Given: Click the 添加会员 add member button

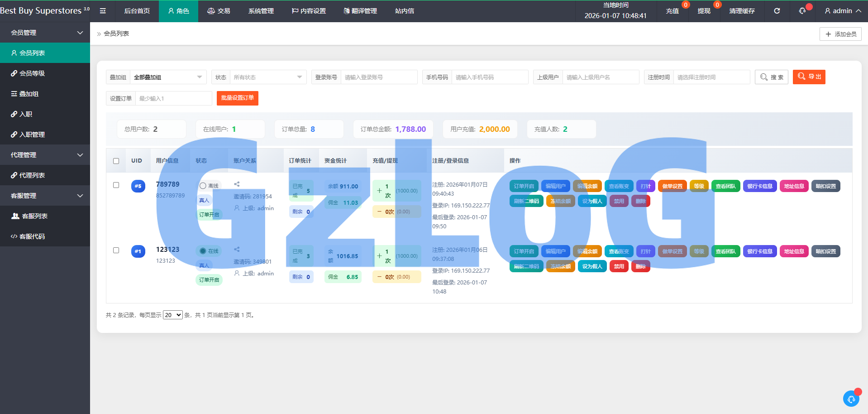Looking at the screenshot, I should (840, 34).
